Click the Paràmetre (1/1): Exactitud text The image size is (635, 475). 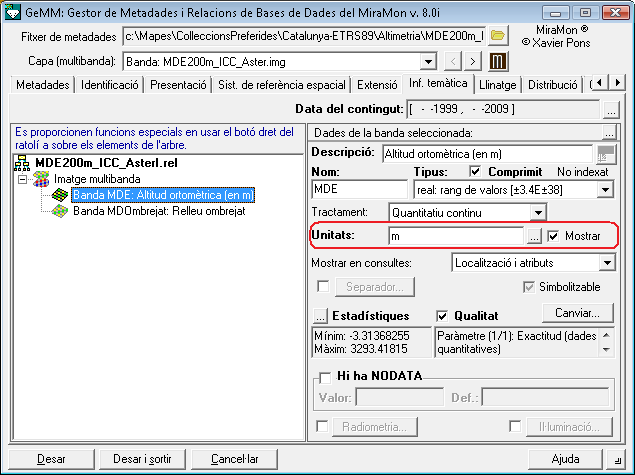517,342
